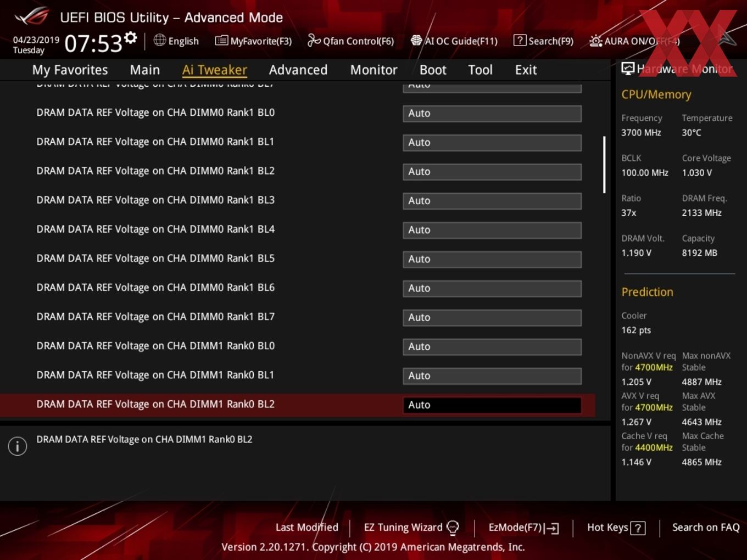Select DRAM DATA REF Voltage DIMM1 Rank0 BL1 label
Screen dimensions: 747x560
[x=155, y=375]
